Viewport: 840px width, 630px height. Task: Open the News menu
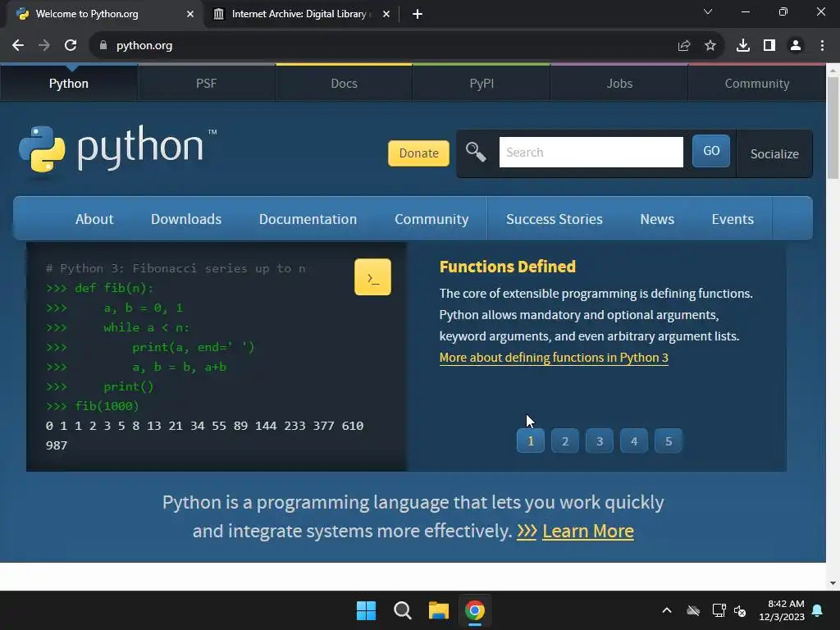657,219
